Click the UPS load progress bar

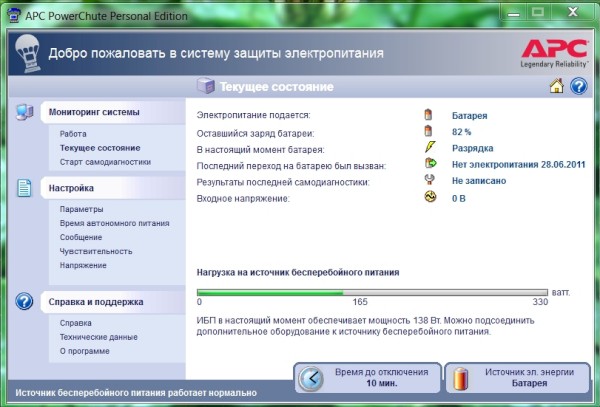tap(372, 293)
